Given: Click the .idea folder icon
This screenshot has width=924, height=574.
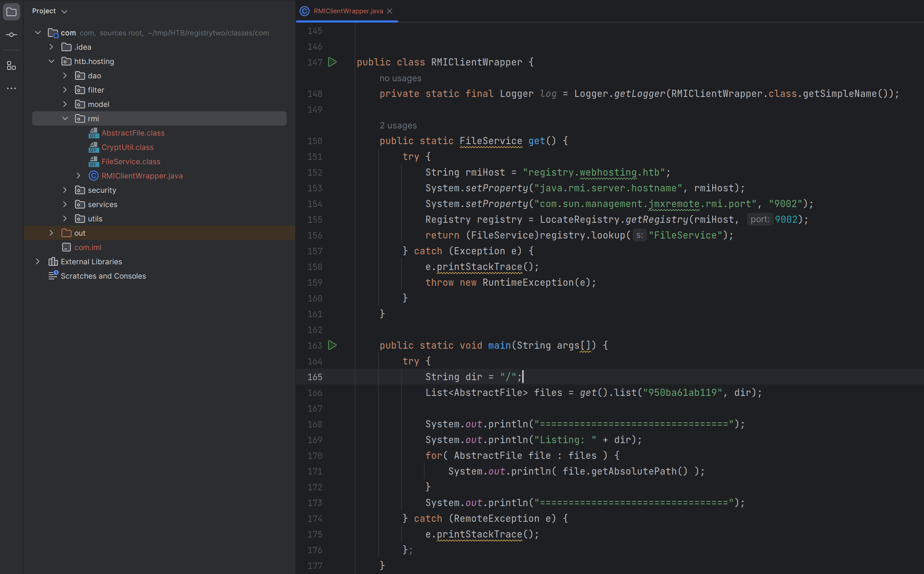Looking at the screenshot, I should click(66, 47).
